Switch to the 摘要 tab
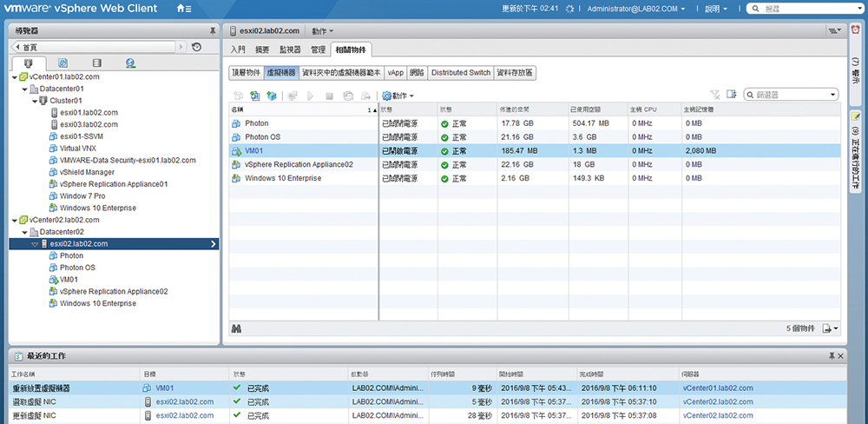This screenshot has width=868, height=424. 262,50
